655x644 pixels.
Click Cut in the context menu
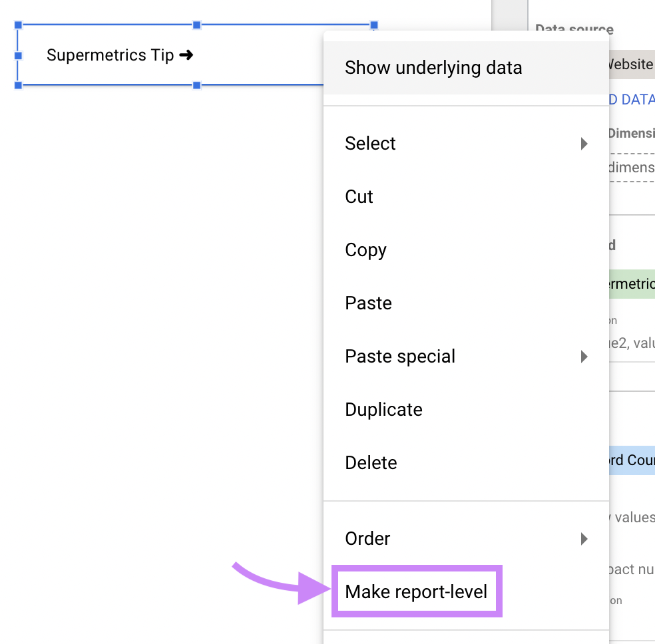tap(359, 196)
